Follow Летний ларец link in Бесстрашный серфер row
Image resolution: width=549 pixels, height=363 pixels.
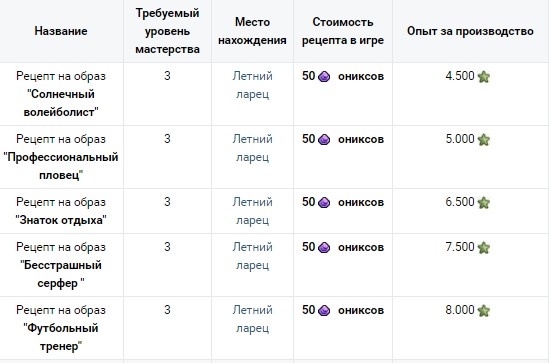pos(252,256)
